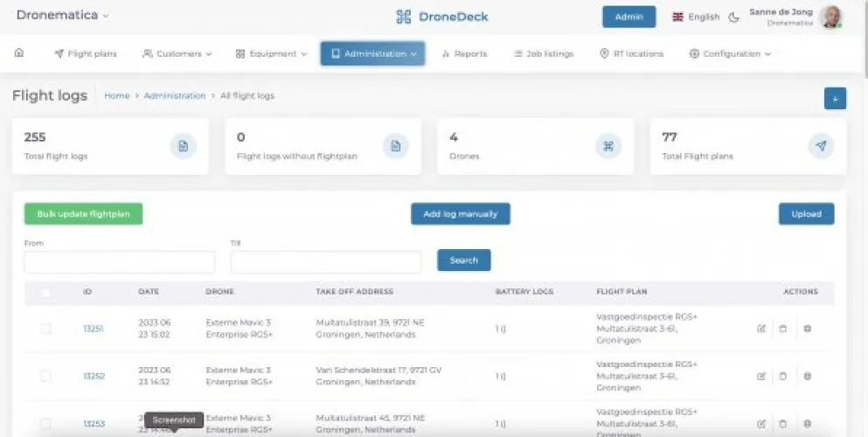Click the blue download arrow icon button
868x437 pixels.
point(835,99)
